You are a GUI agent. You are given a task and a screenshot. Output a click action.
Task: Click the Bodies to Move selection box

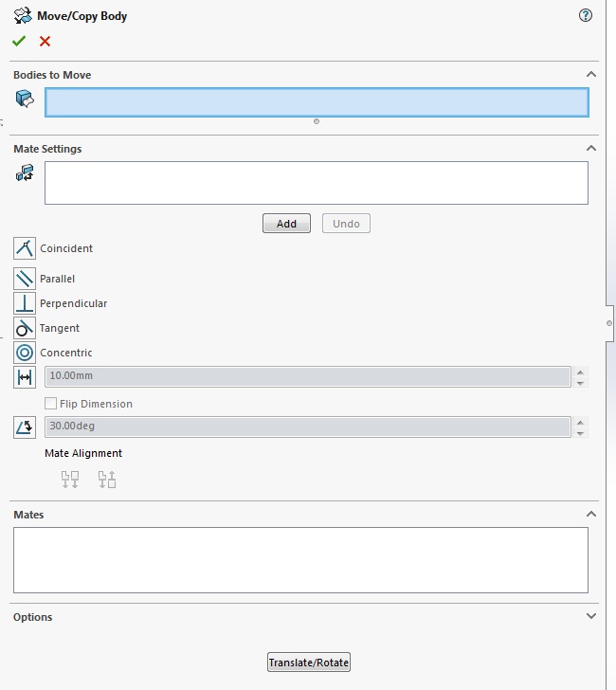317,102
